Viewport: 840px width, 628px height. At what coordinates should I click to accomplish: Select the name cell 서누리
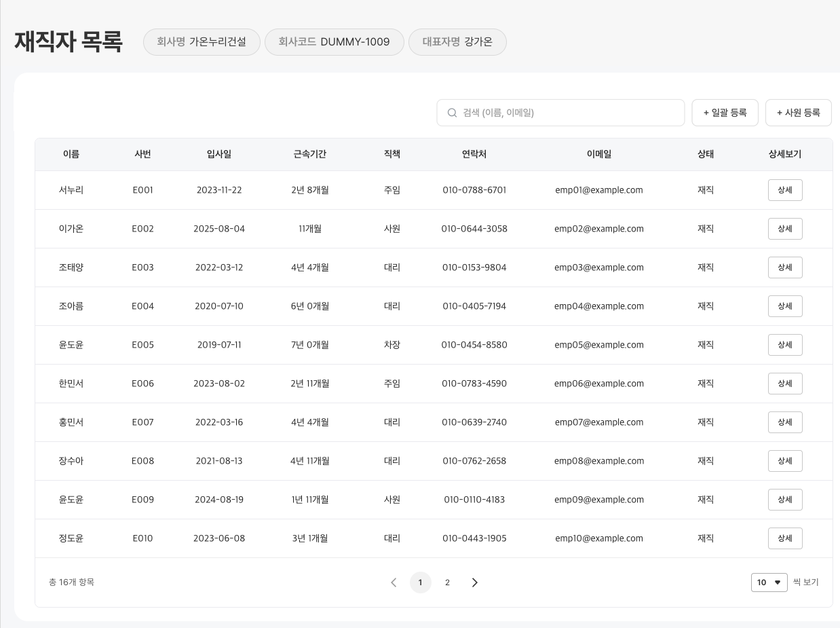(x=71, y=190)
